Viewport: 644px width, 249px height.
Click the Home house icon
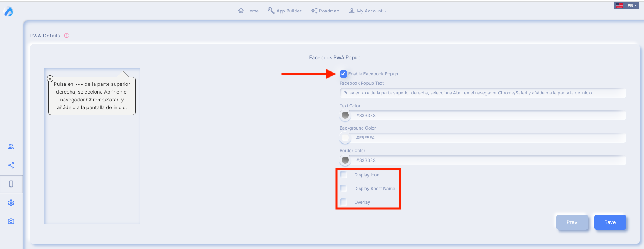[241, 11]
